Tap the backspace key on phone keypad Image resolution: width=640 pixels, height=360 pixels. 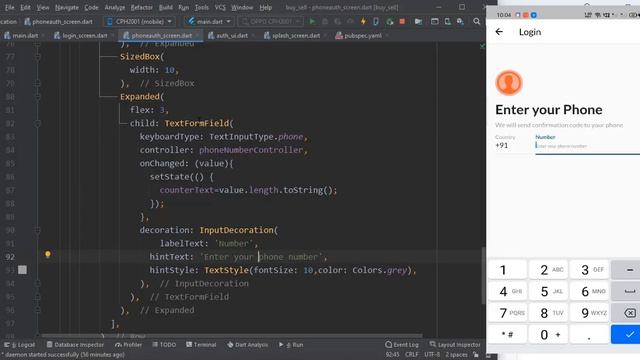click(x=629, y=313)
